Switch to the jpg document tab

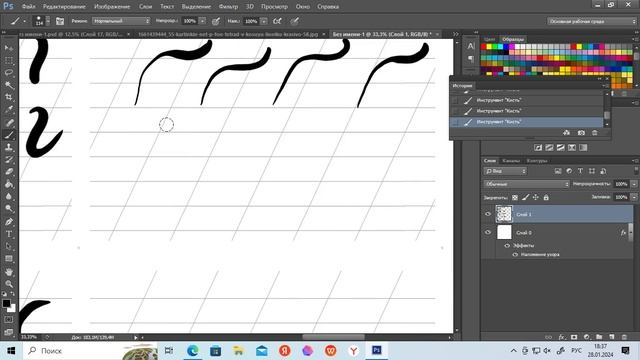click(228, 34)
